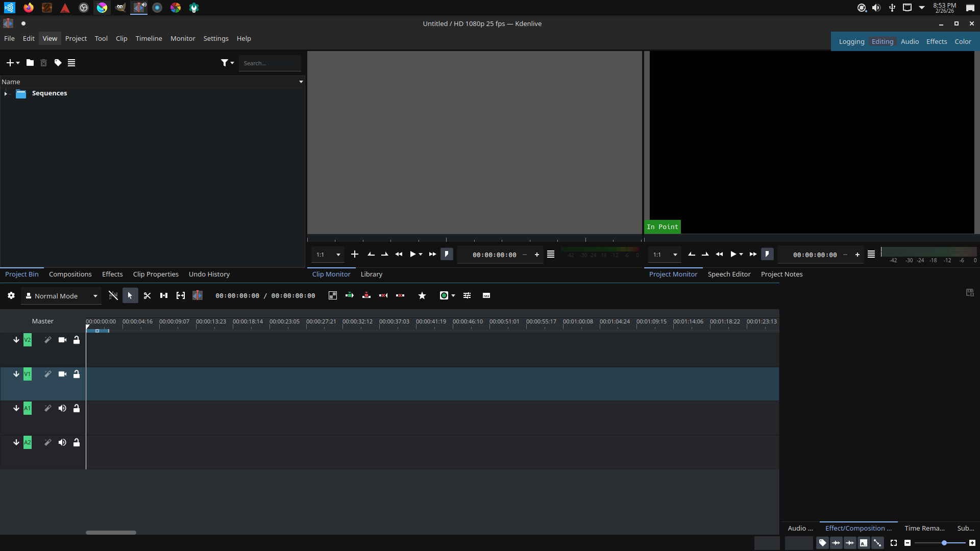The height and width of the screenshot is (551, 980).
Task: Fit zoom to project icon
Action: tap(894, 543)
